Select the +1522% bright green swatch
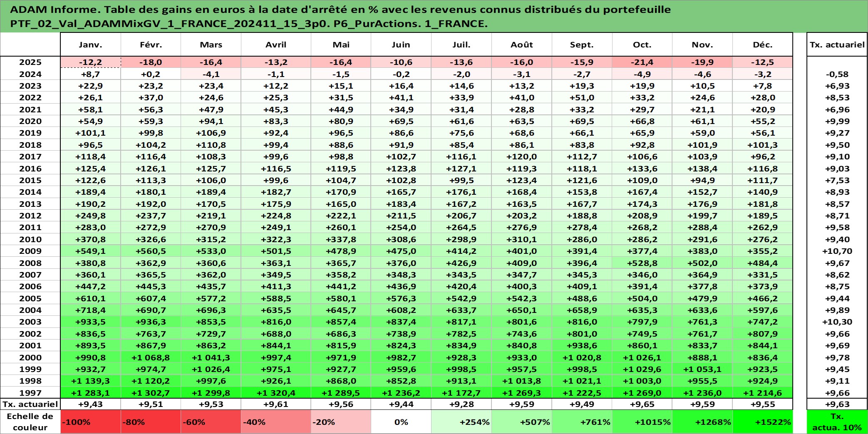The height and width of the screenshot is (434, 868). pos(763,422)
